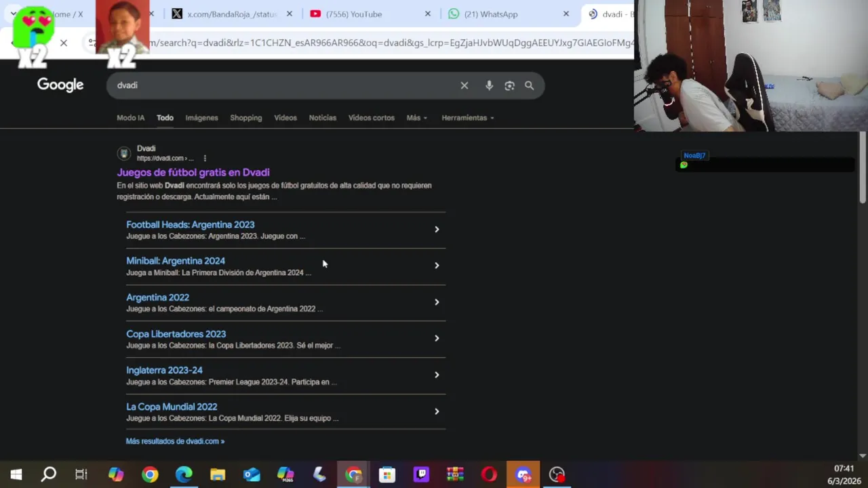Viewport: 868px width, 488px height.
Task: Clear the Google search box with the X icon
Action: [x=465, y=85]
